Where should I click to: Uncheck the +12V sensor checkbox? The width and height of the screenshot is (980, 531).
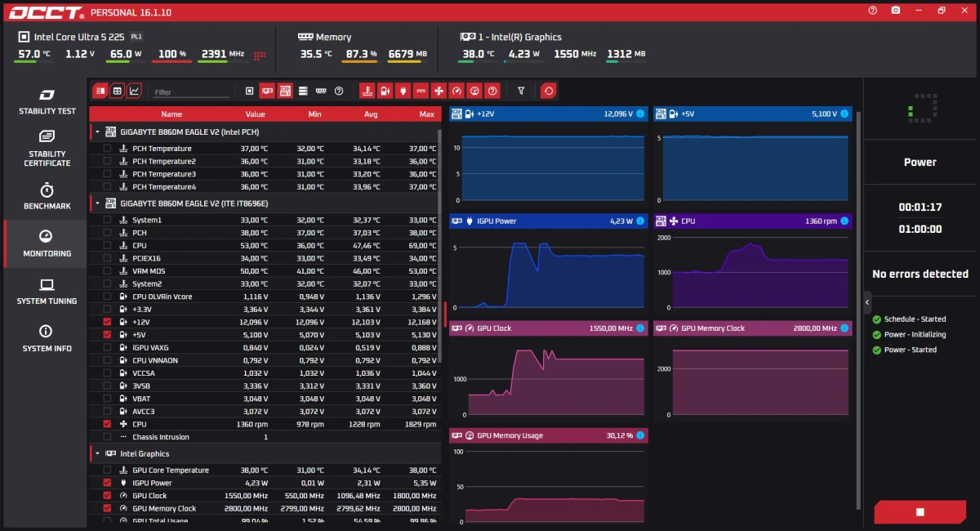point(107,322)
